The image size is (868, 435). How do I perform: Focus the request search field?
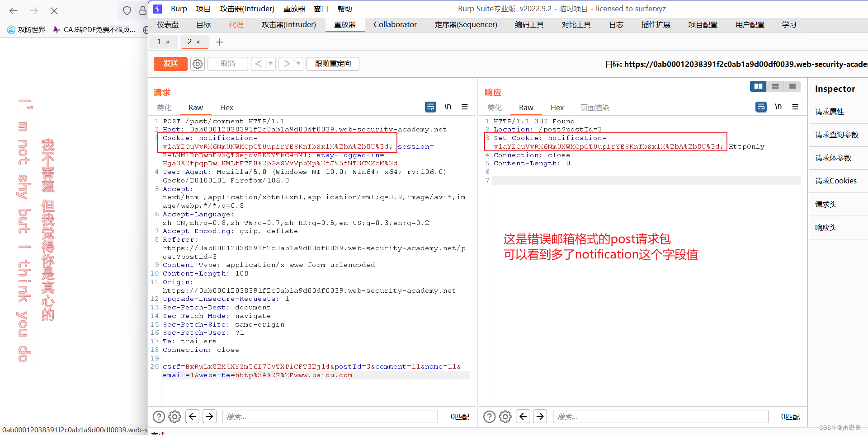(x=330, y=416)
